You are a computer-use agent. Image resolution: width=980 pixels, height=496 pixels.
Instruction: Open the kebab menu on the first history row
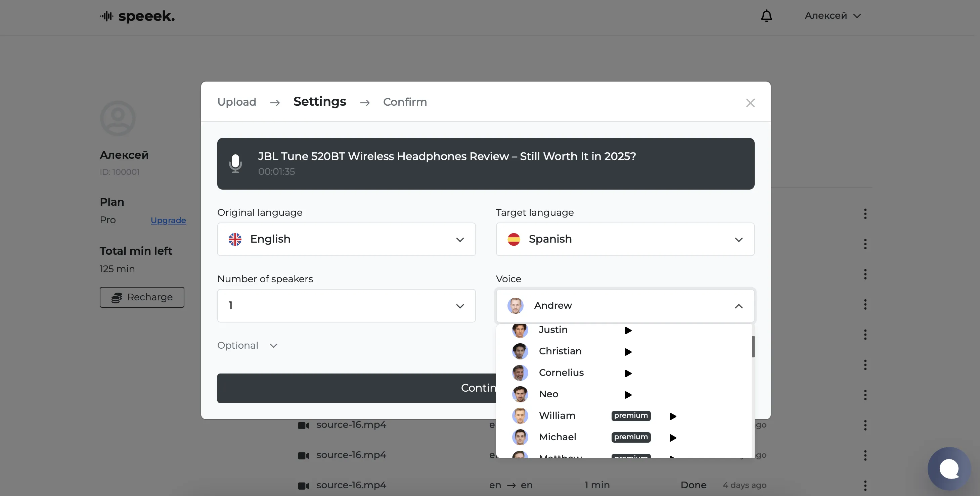coord(865,214)
